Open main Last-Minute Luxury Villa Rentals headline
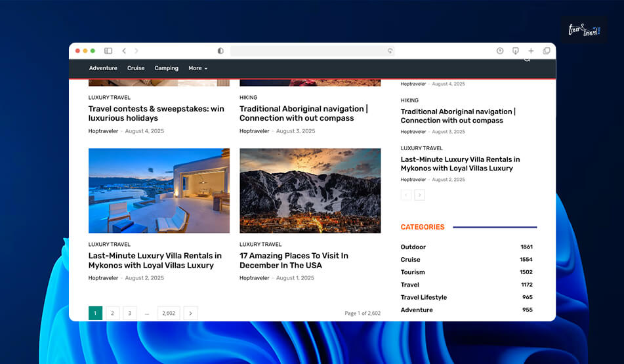The image size is (624, 364). 155,260
